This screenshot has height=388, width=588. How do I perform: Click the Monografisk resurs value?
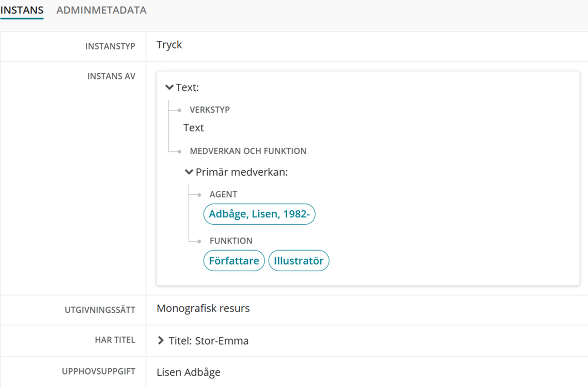coord(203,308)
